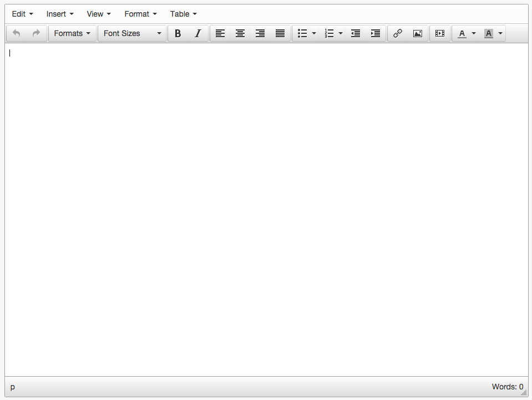The height and width of the screenshot is (400, 532).
Task: Click the Redo arrow icon
Action: tap(37, 33)
